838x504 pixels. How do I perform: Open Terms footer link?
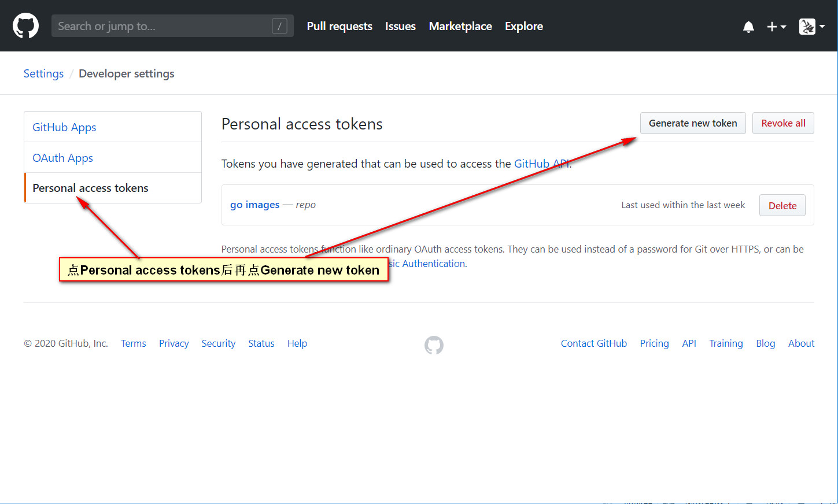tap(134, 343)
